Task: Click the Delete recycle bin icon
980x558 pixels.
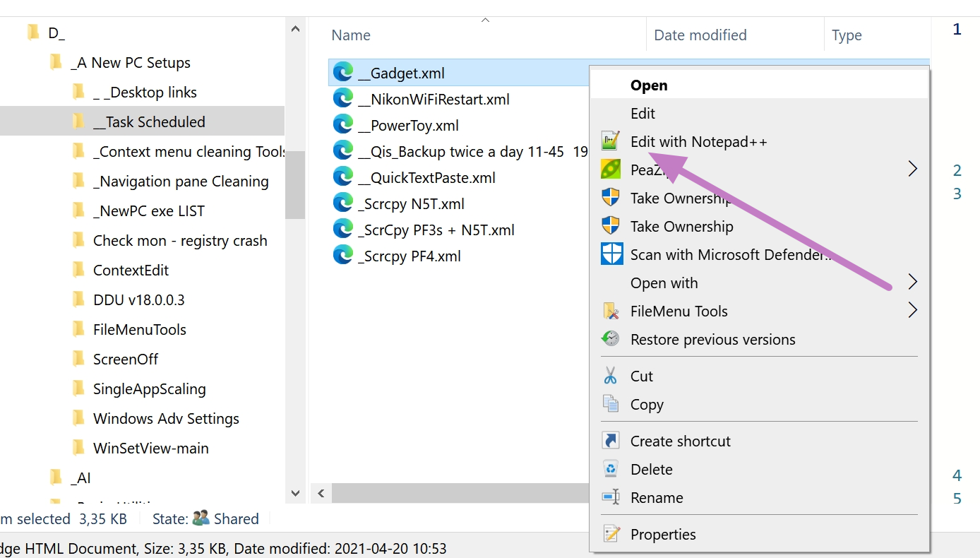Action: tap(611, 469)
